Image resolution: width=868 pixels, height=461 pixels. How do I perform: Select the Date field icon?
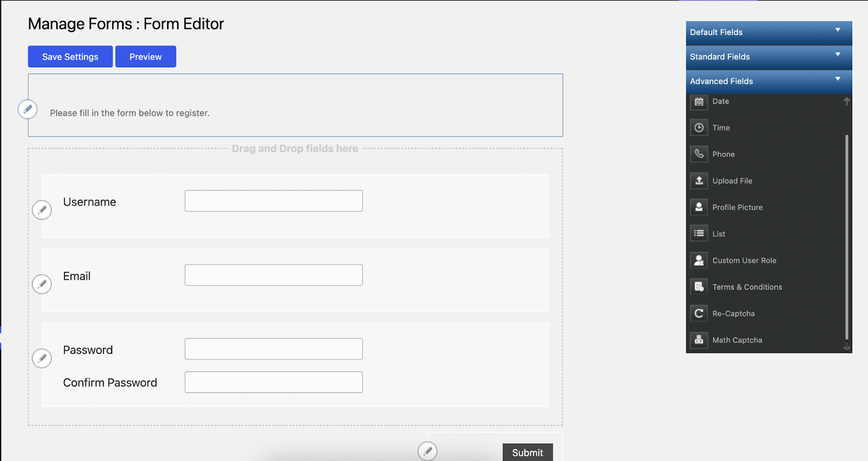point(699,102)
